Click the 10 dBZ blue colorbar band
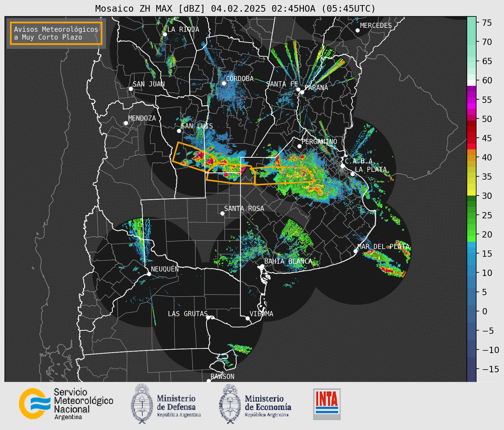504x430 pixels. coord(471,273)
